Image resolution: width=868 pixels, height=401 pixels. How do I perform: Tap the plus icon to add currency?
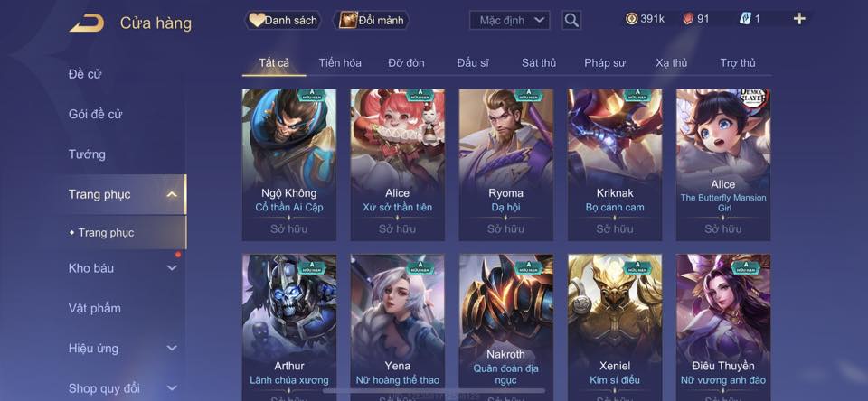point(798,19)
